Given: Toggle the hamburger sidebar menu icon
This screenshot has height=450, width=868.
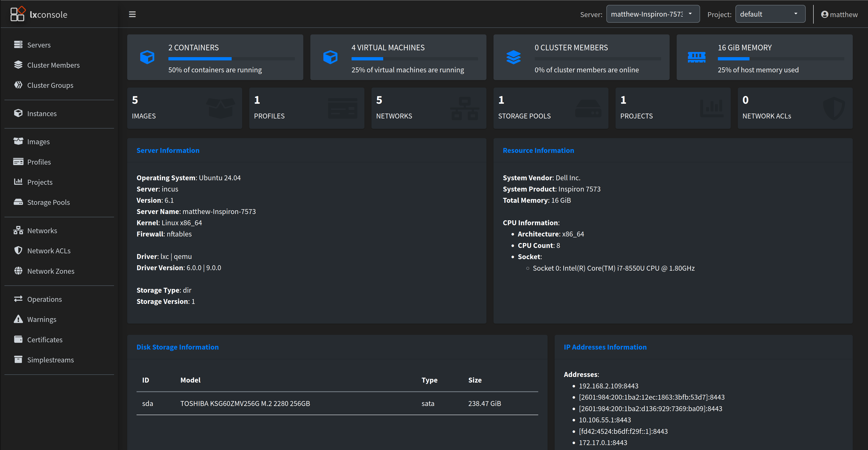Looking at the screenshot, I should [132, 14].
